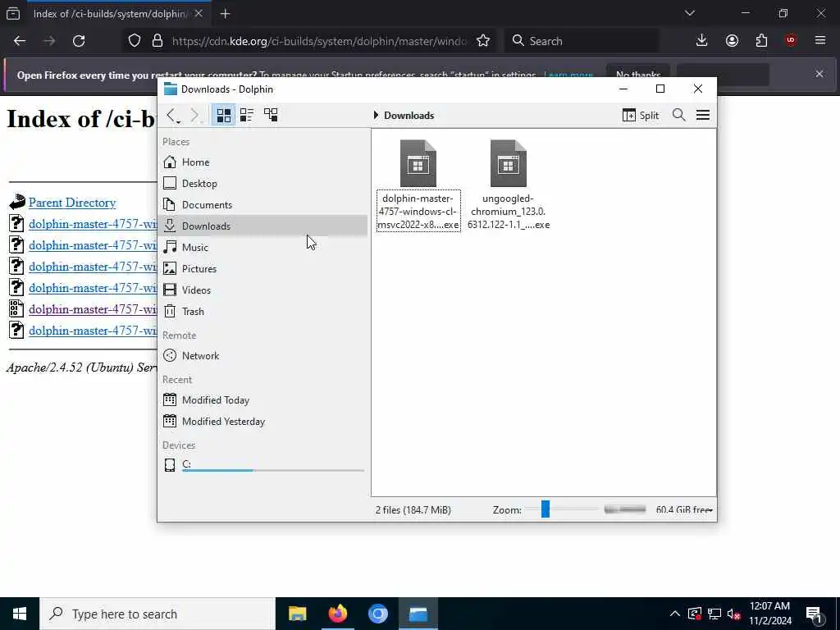The height and width of the screenshot is (630, 840).
Task: Click the Firefox Search box
Action: [582, 41]
